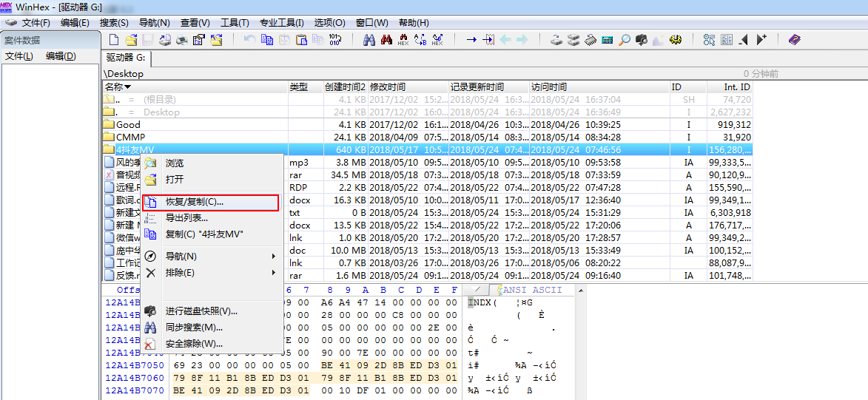Sort by the 修改时间 column header

[408, 87]
